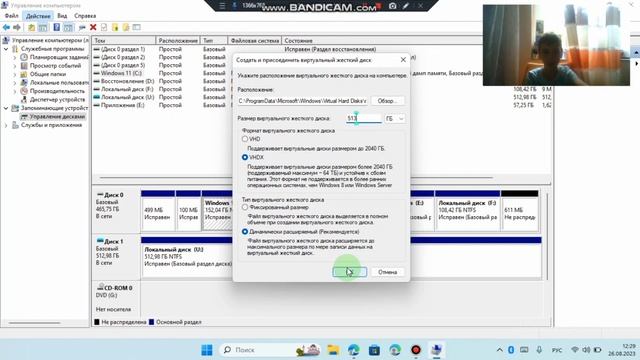
Task: Toggle the console tree pane toolbar icon
Action: (x=42, y=27)
